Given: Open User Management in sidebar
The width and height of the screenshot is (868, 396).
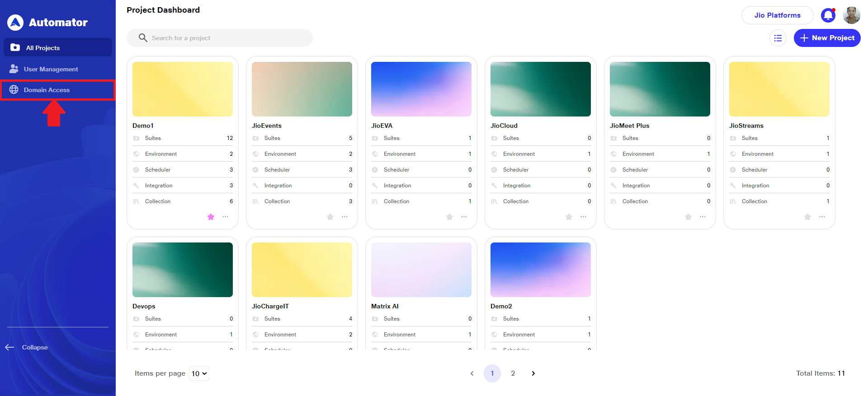Looking at the screenshot, I should [x=51, y=69].
